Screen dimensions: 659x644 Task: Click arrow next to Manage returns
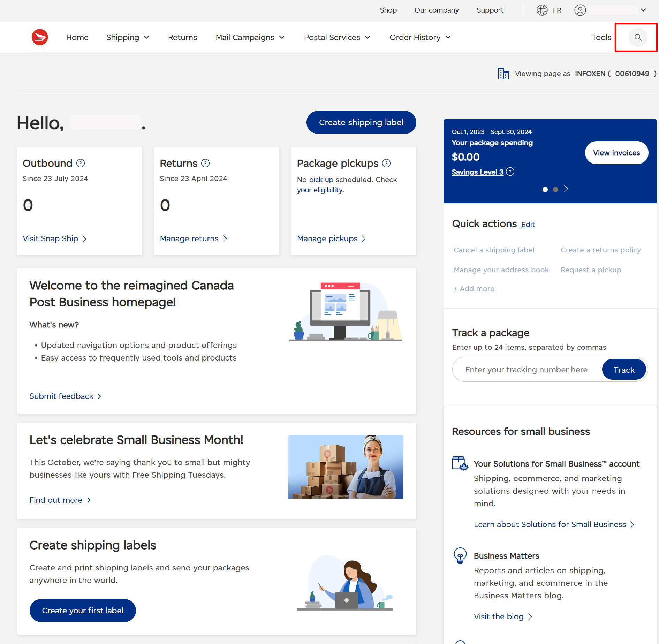(x=225, y=239)
